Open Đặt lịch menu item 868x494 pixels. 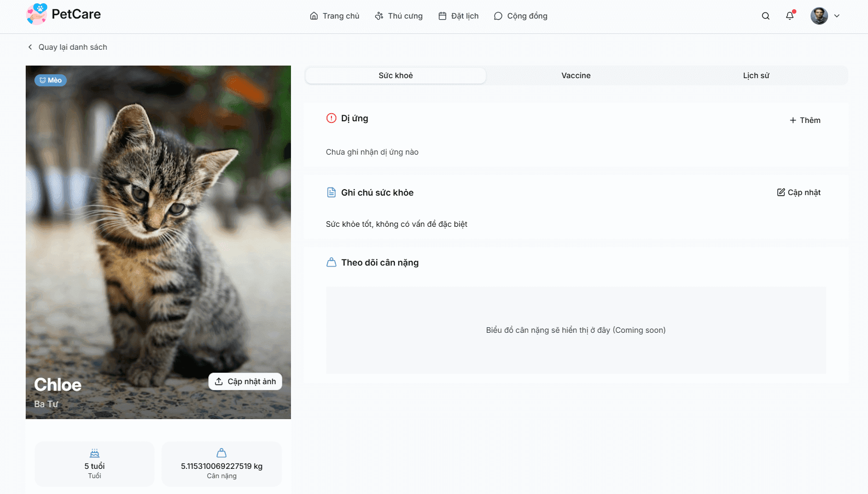[458, 16]
